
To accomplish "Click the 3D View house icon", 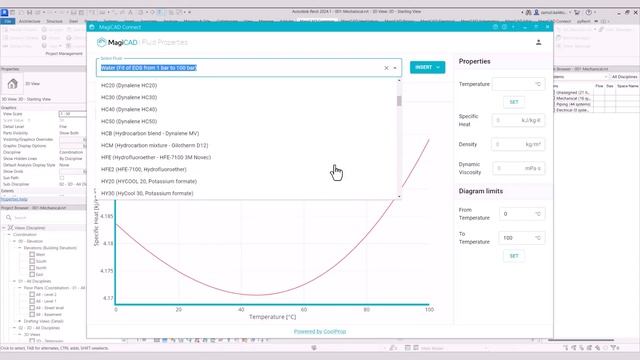I will click(12, 84).
